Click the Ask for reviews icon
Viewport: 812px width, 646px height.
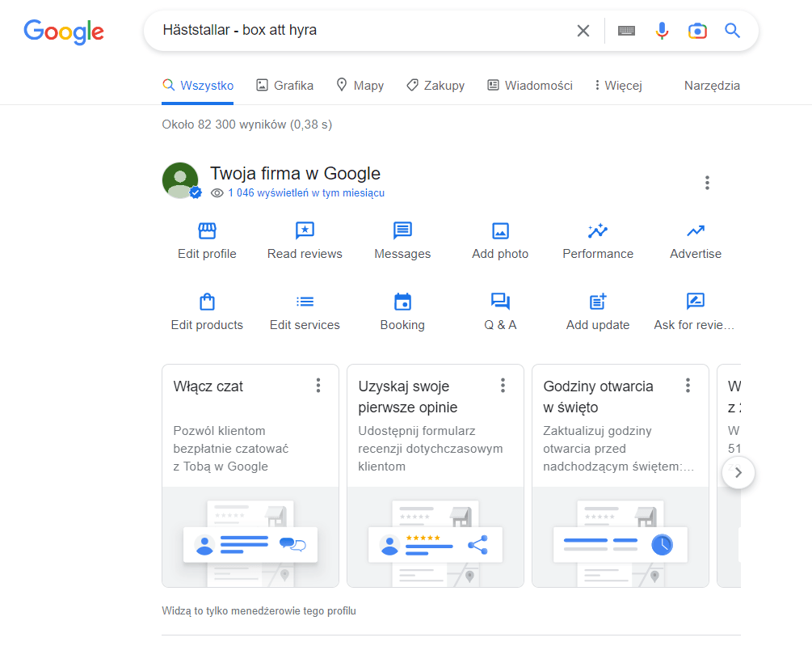click(x=696, y=301)
